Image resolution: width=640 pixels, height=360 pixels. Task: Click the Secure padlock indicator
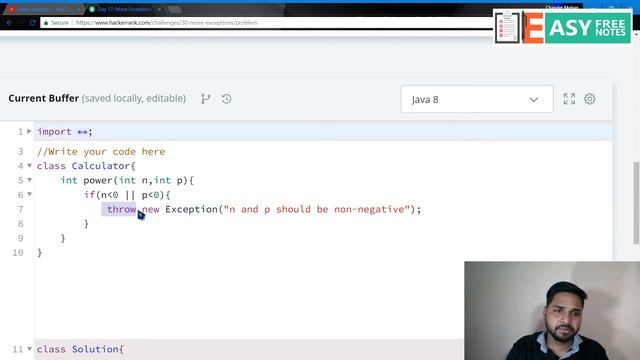(x=56, y=23)
